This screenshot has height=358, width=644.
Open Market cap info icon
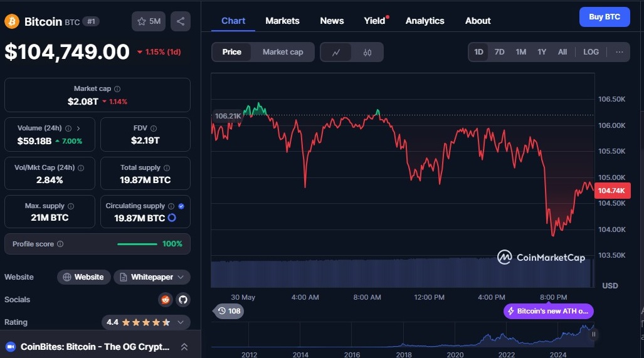tap(117, 88)
